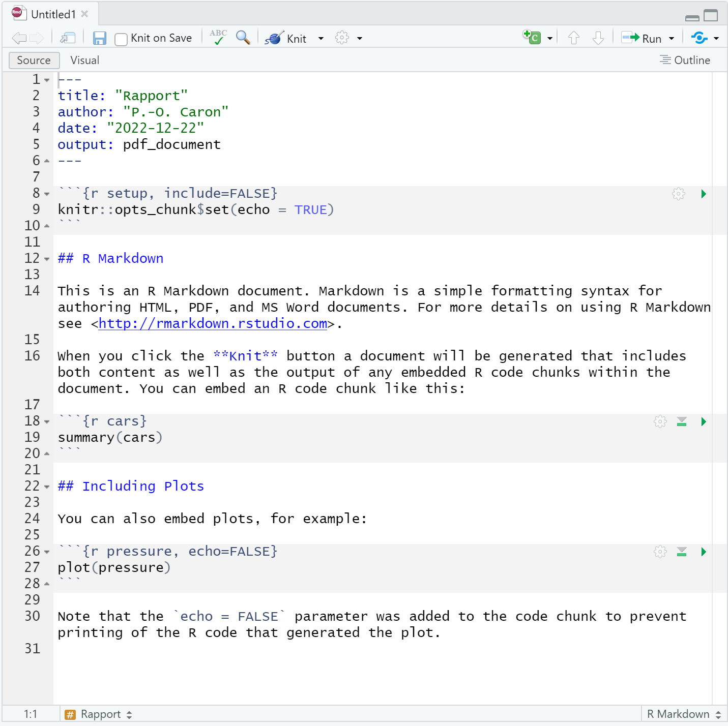
Task: Open the publish options dropdown arrow
Action: click(716, 39)
